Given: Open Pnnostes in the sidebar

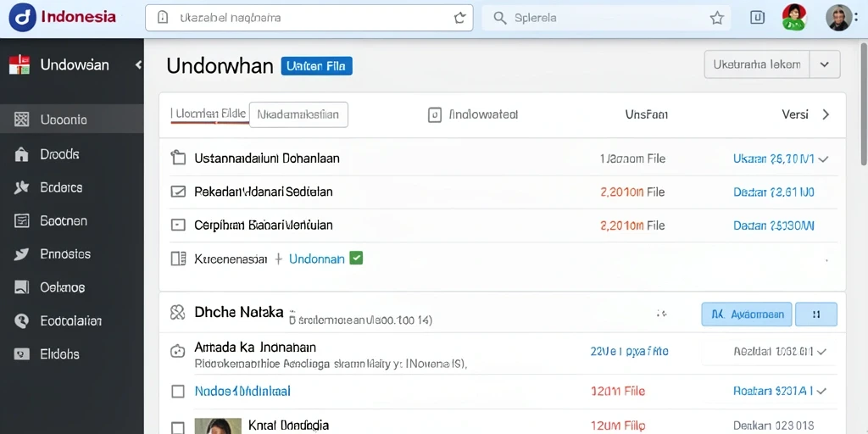Looking at the screenshot, I should point(65,254).
